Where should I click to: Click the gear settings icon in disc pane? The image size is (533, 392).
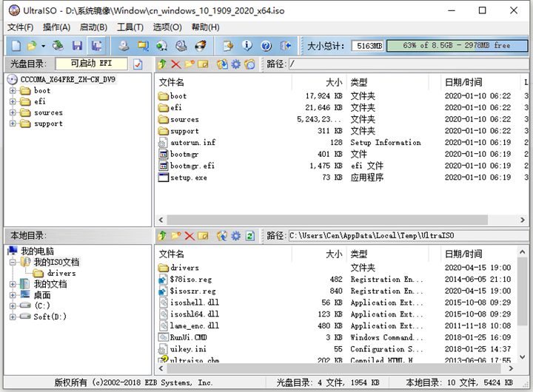[236, 64]
